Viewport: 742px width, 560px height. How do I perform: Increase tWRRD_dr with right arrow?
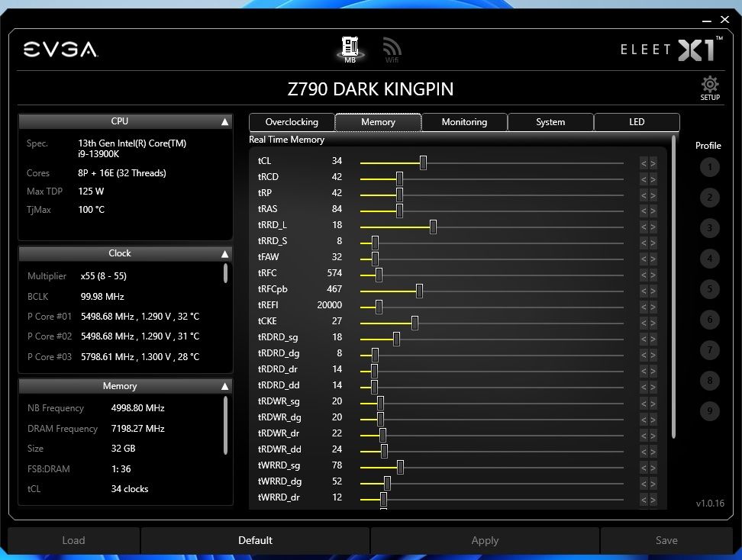click(653, 500)
